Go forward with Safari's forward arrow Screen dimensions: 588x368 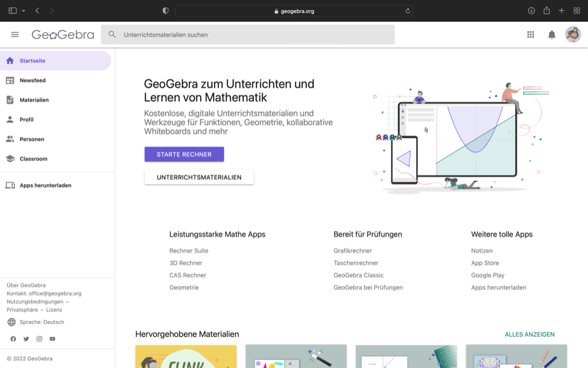click(51, 11)
